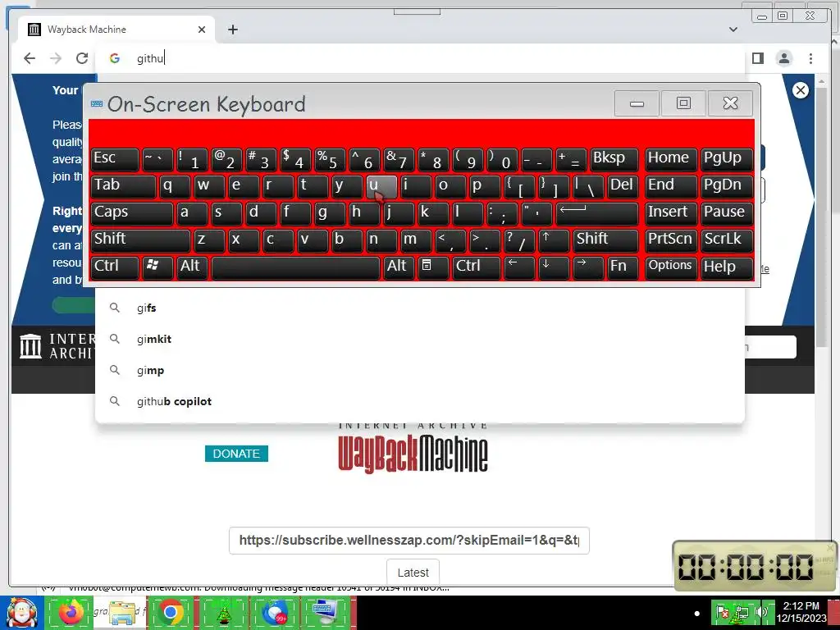Open Chrome three-dot menu
Screen dimensions: 840x630
[x=810, y=58]
